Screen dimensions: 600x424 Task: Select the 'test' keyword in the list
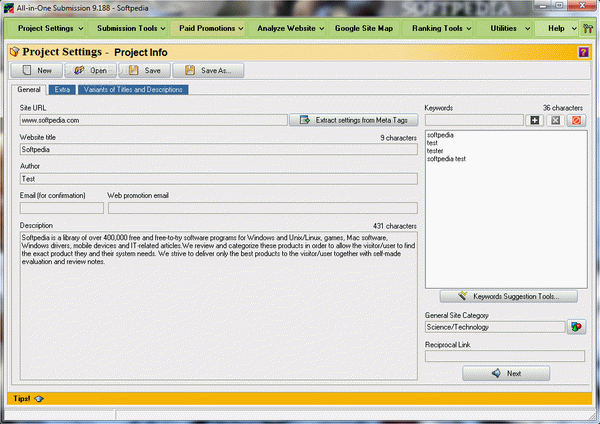click(432, 143)
